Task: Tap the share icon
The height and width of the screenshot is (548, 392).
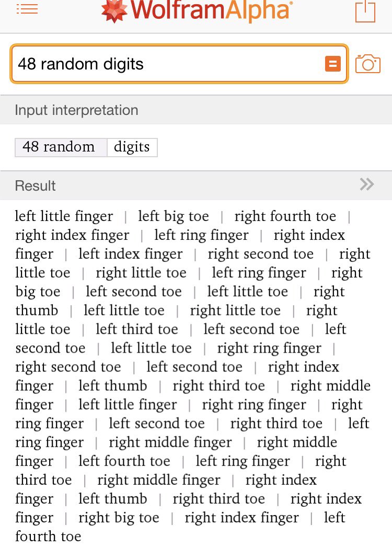Action: [365, 10]
